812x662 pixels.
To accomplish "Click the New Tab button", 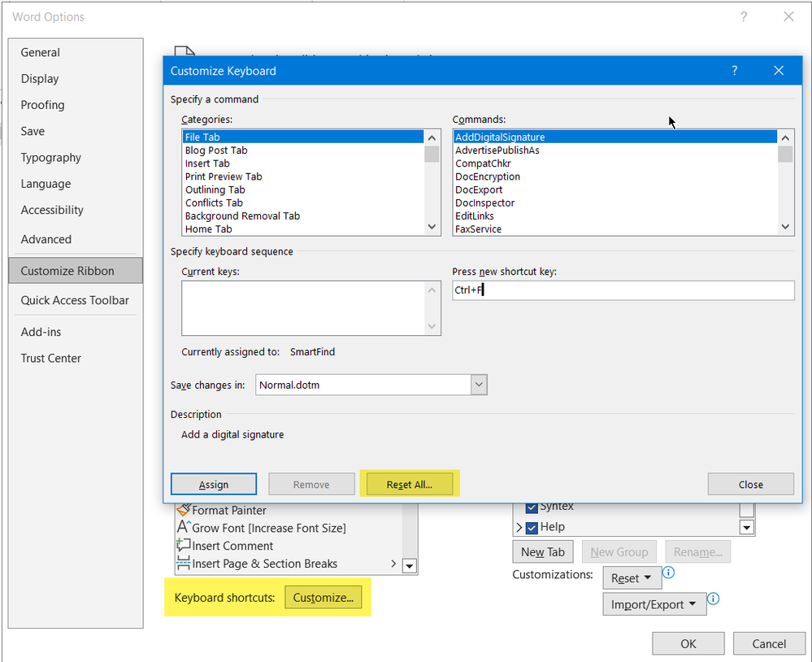I will pos(543,552).
